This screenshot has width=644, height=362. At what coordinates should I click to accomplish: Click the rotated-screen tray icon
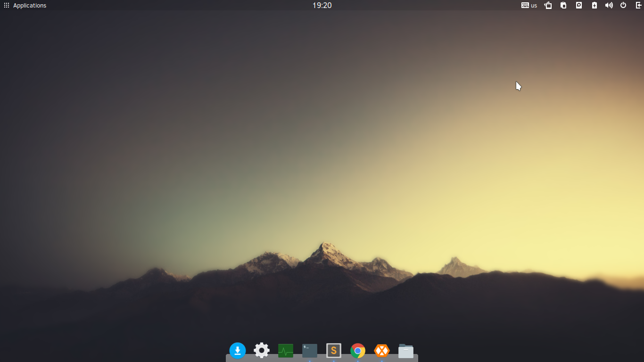pos(548,6)
